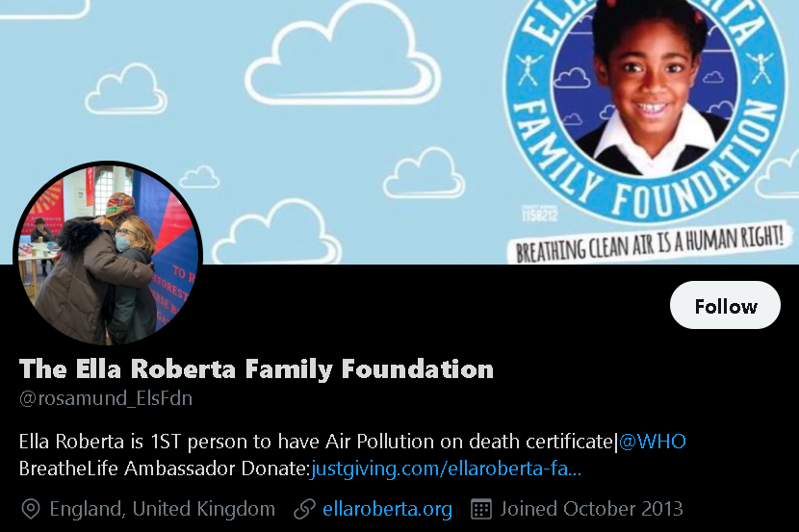Click the calendar icon beside the join date

(x=481, y=509)
